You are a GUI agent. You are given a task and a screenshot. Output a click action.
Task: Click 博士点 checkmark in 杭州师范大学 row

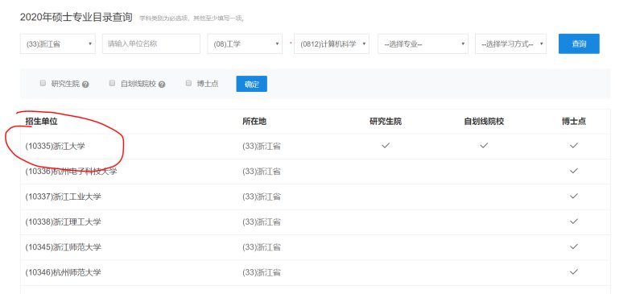[574, 271]
